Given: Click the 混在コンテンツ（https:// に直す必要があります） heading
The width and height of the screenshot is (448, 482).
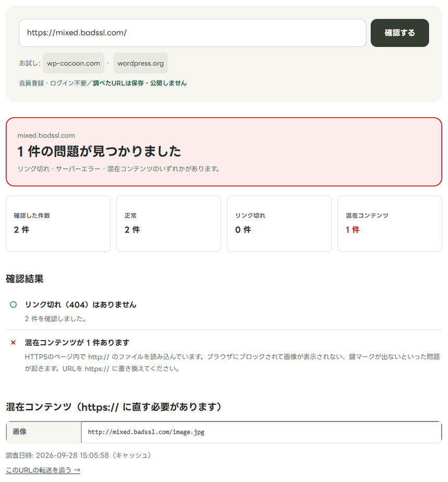Looking at the screenshot, I should [x=114, y=407].
